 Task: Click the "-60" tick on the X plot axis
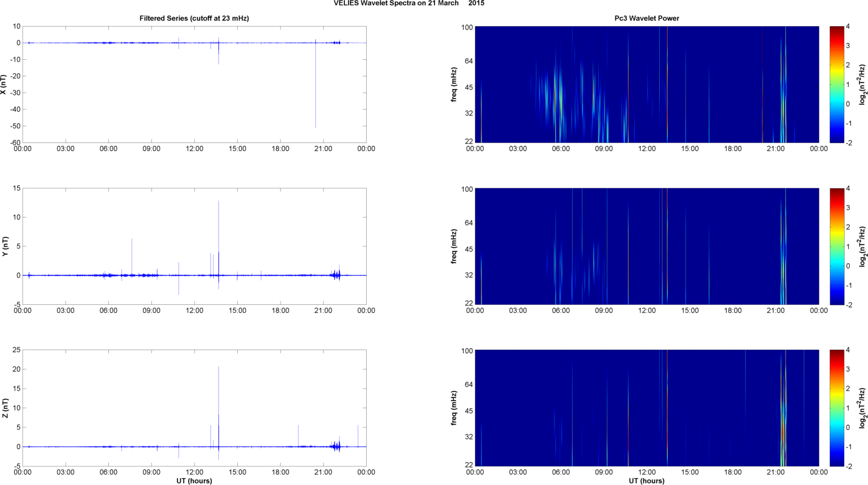[14, 142]
